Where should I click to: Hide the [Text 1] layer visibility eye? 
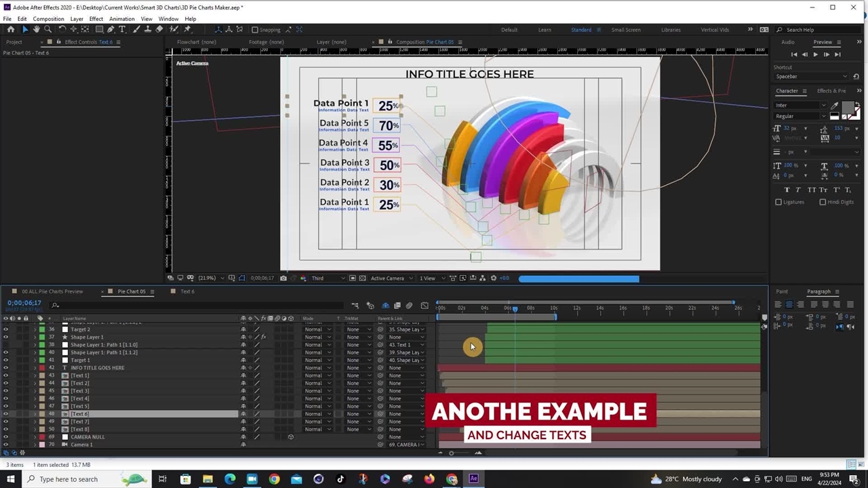[x=5, y=375]
